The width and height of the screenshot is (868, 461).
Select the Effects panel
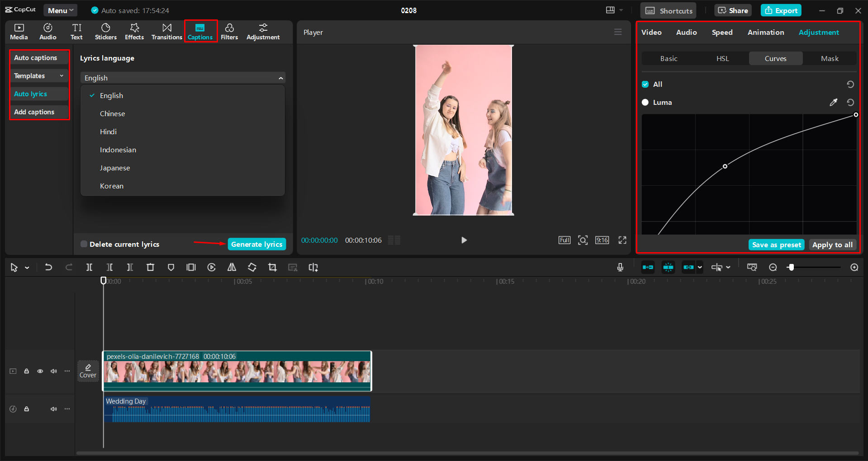(134, 31)
